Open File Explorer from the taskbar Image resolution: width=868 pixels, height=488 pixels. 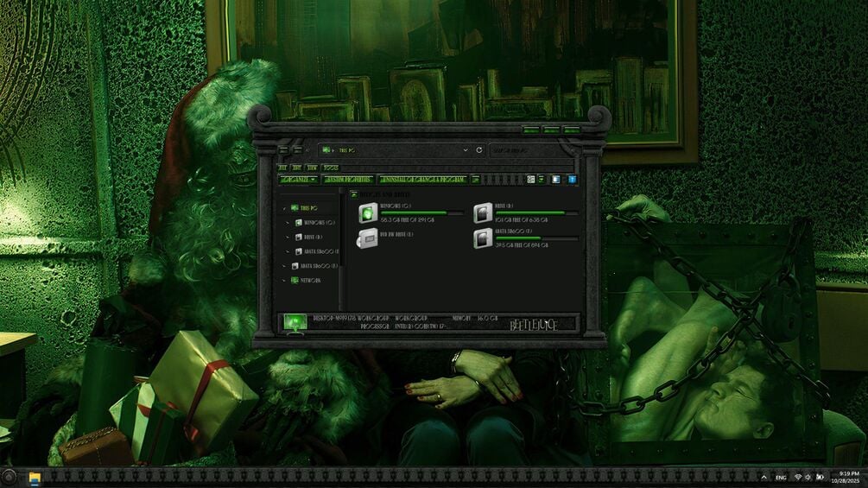pyautogui.click(x=35, y=478)
